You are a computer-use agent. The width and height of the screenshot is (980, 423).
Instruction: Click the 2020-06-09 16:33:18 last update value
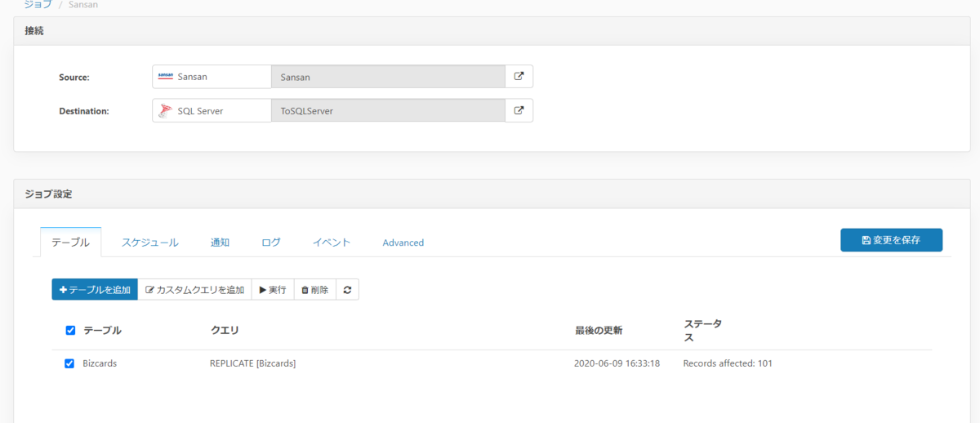(617, 363)
